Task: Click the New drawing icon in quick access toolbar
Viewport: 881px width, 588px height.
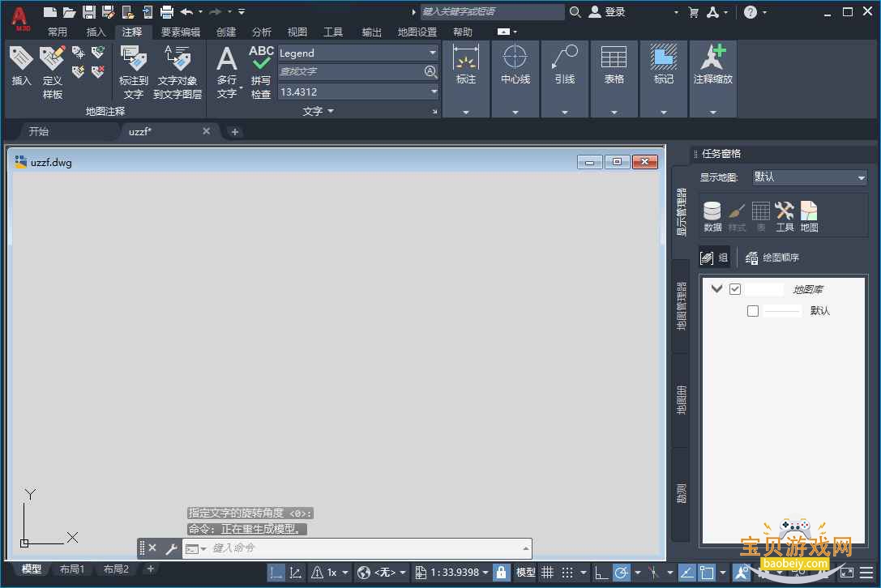Action: pos(50,12)
